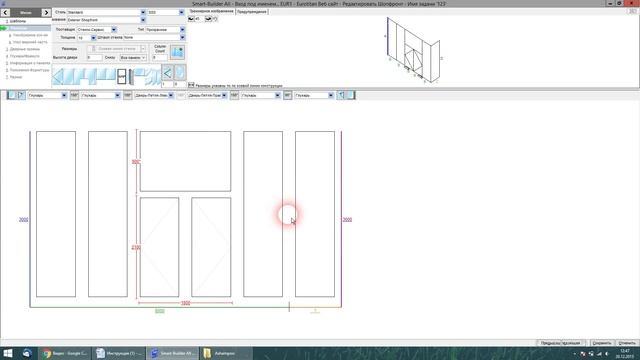Viewport: 640px width, 360px height.
Task: Select the left door leaf in drawing
Action: pyautogui.click(x=160, y=247)
